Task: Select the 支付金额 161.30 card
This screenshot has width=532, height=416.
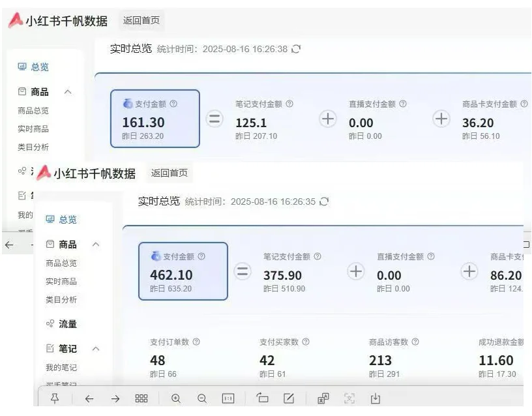Action: [155, 119]
